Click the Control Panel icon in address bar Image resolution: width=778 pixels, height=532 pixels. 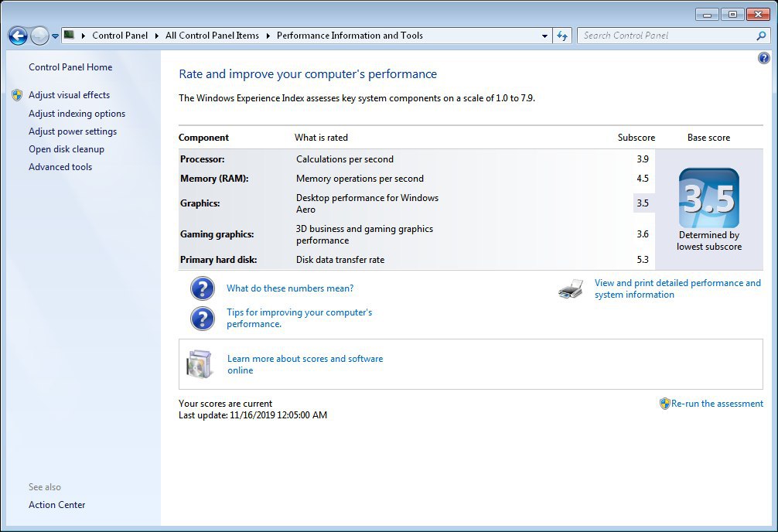pos(70,36)
